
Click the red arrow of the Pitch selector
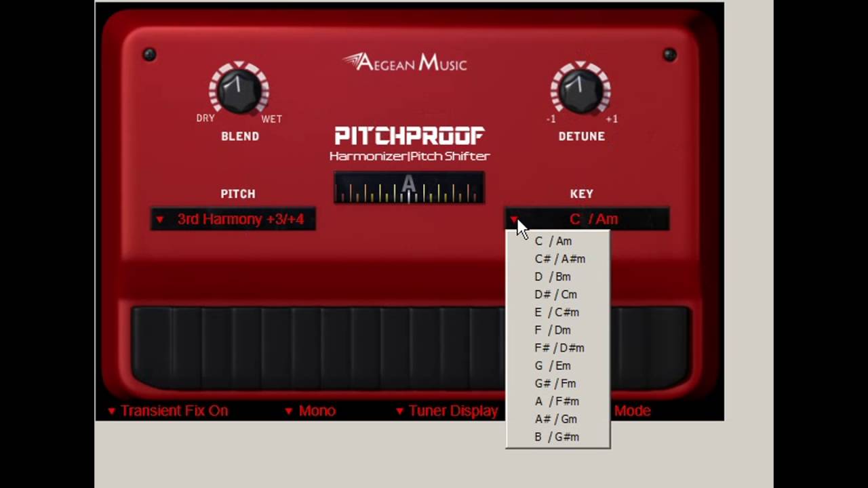coord(159,220)
